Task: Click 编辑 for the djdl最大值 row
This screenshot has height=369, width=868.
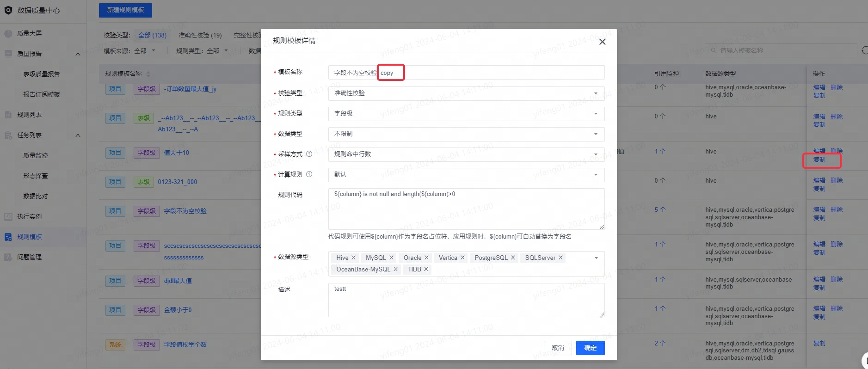Action: coord(819,279)
